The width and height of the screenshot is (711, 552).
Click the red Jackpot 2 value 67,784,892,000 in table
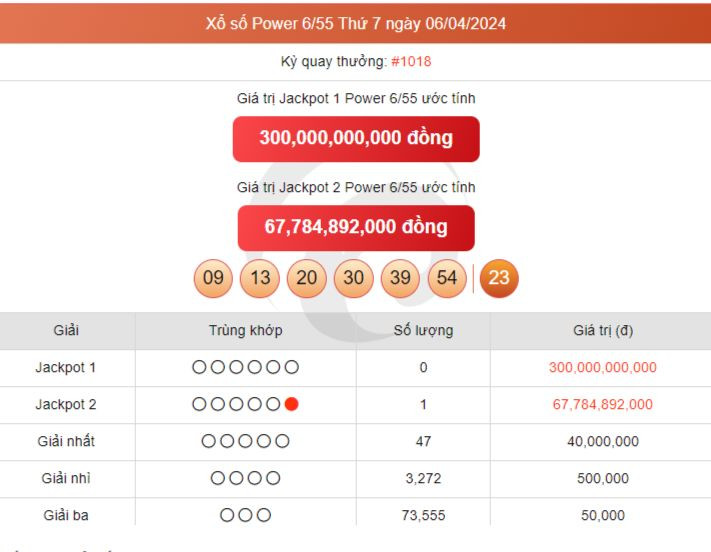(x=602, y=404)
